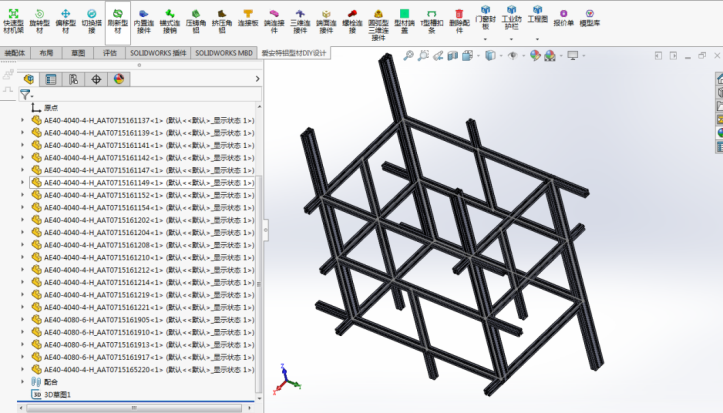The width and height of the screenshot is (723, 413).
Task: Add a 型材端盖 profile end cap
Action: [x=404, y=21]
